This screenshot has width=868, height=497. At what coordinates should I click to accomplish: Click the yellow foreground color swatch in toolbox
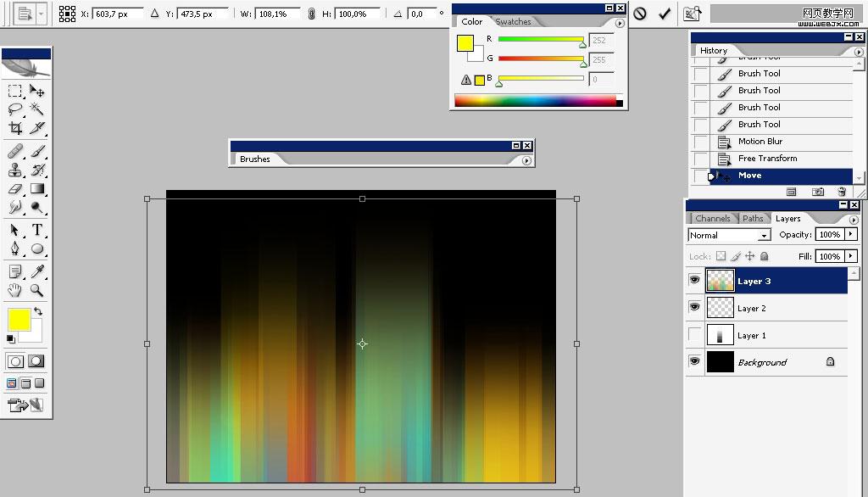(19, 320)
